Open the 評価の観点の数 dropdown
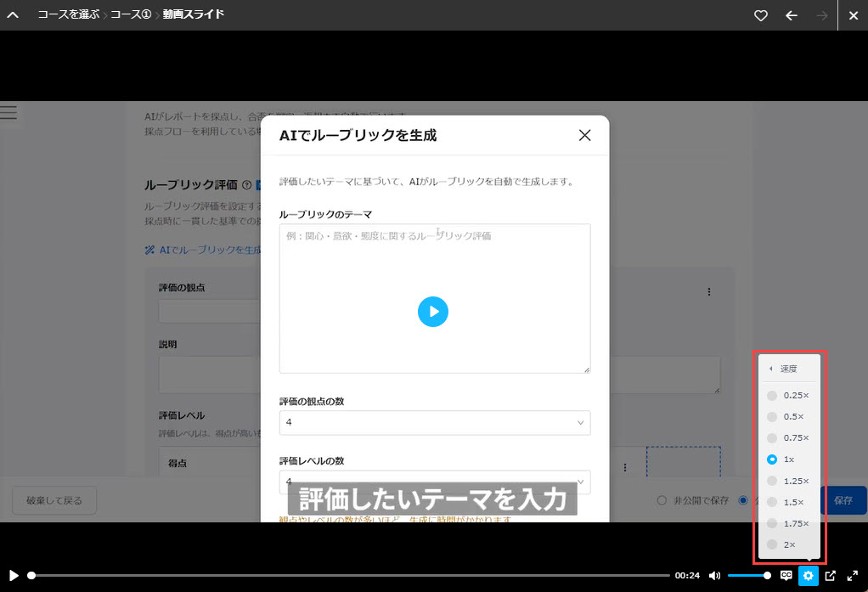Viewport: 868px width, 592px height. tap(434, 422)
